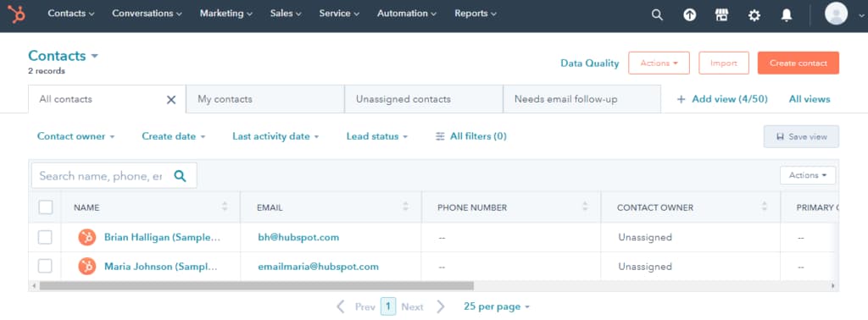The image size is (868, 320).
Task: Click the Import button
Action: [724, 63]
